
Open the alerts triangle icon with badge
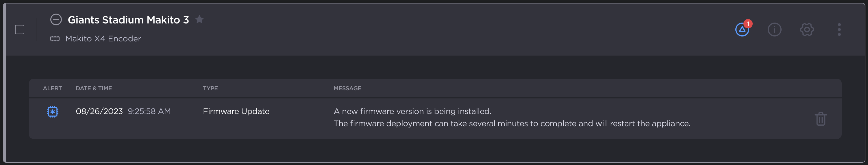tap(742, 30)
